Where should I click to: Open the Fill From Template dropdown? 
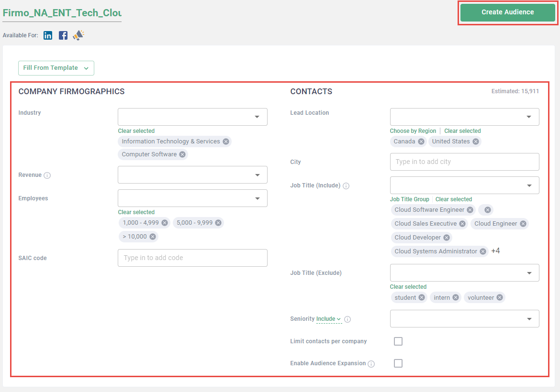56,68
